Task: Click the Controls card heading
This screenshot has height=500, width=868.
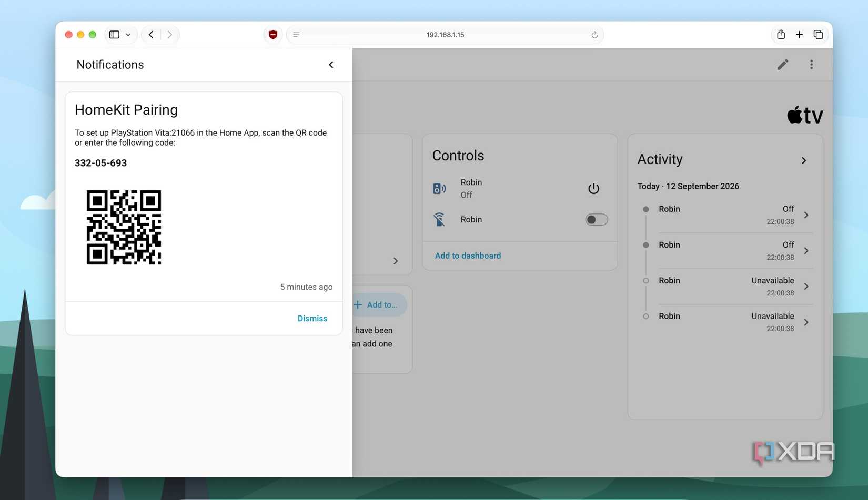Action: [458, 156]
